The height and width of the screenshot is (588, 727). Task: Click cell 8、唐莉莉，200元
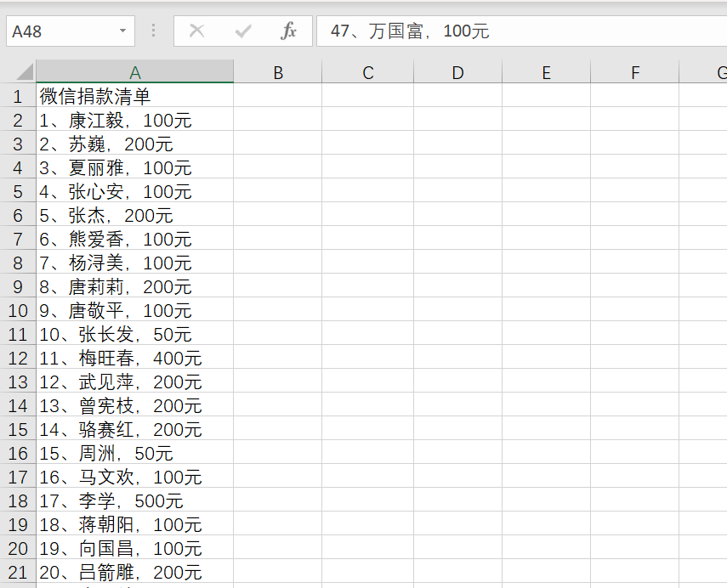(x=134, y=287)
